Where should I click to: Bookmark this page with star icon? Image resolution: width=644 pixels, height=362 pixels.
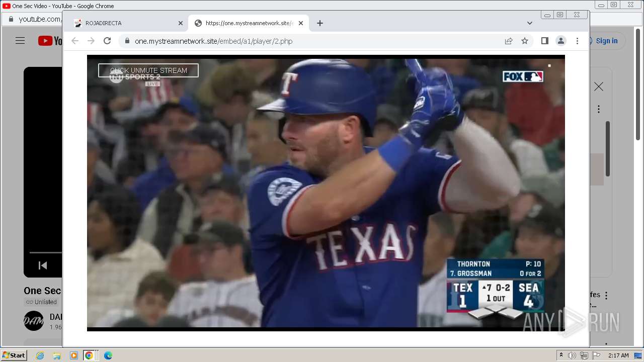pyautogui.click(x=525, y=41)
